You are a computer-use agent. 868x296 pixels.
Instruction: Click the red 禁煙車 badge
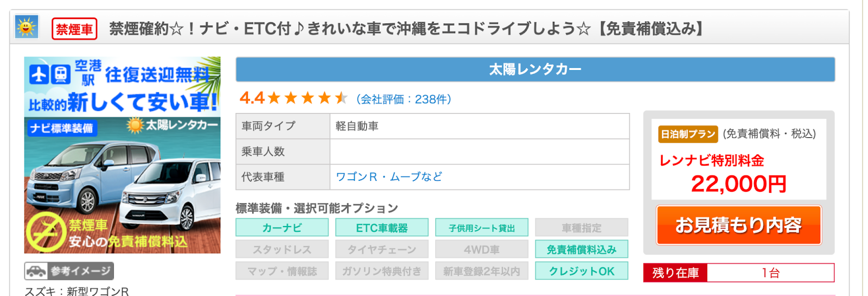coord(74,29)
